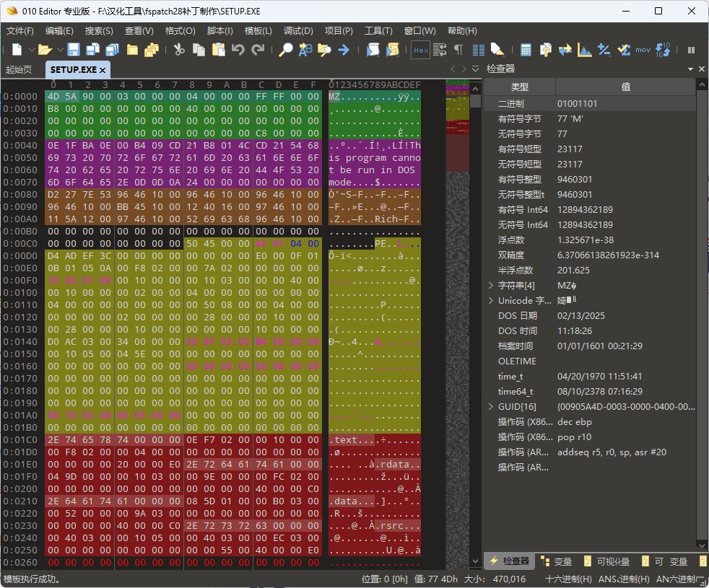Screen dimensions: 709x588
Task: Select the 检查器 bottom tab
Action: [509, 561]
